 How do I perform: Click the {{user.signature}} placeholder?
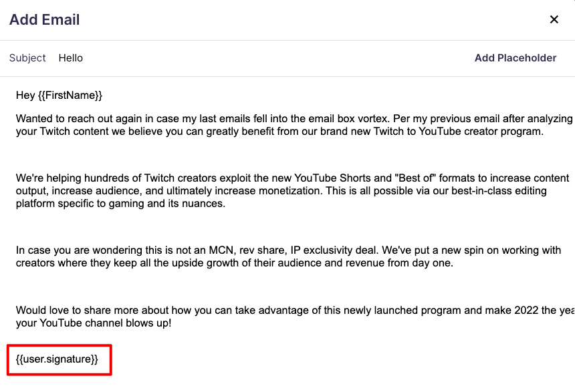[x=57, y=359]
